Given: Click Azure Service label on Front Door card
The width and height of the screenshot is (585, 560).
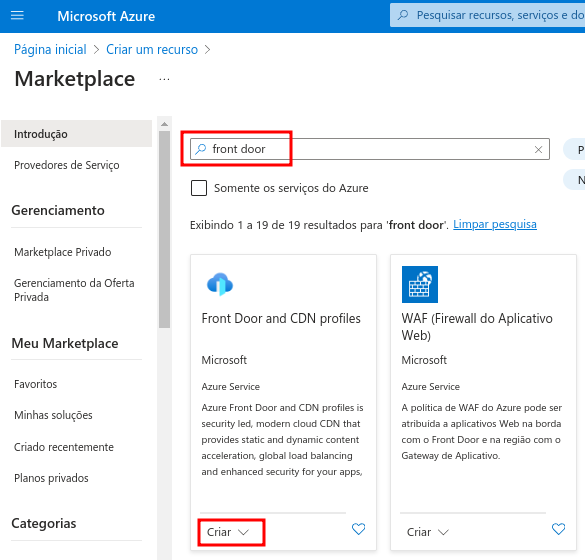Looking at the screenshot, I should coord(231,387).
